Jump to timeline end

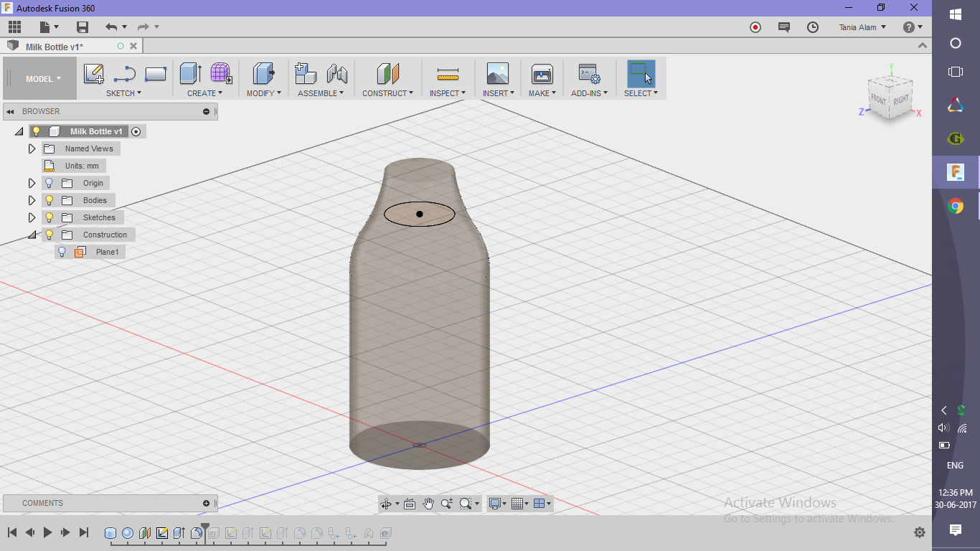pyautogui.click(x=84, y=532)
